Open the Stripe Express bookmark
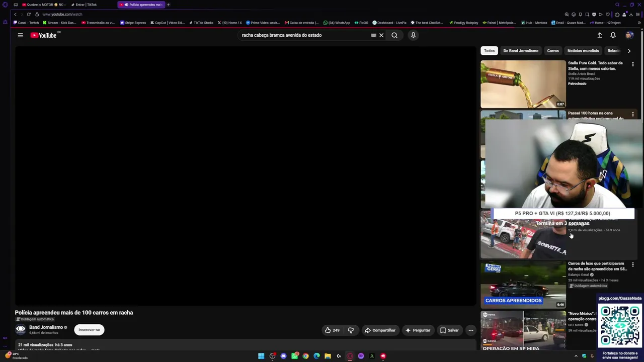 (133, 23)
